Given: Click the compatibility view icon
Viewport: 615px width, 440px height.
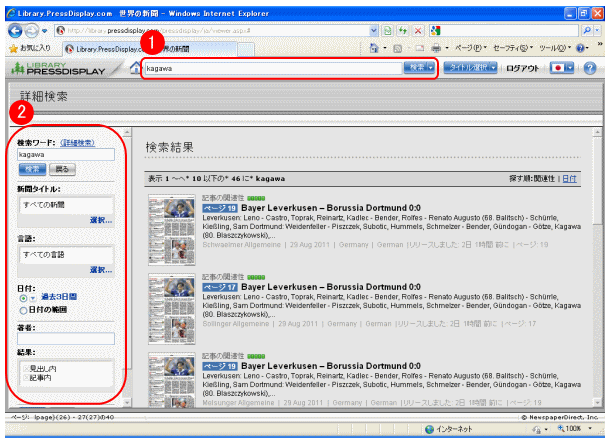Looking at the screenshot, I should (387, 31).
